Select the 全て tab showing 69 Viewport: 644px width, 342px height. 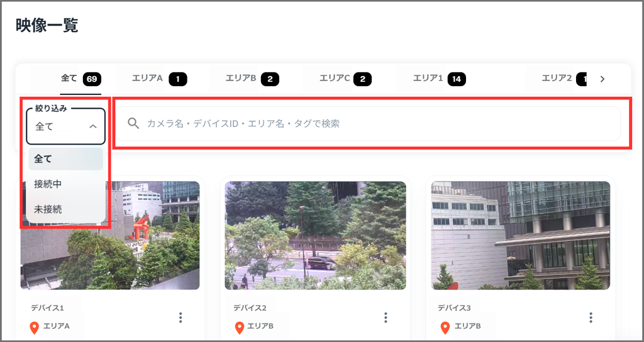pyautogui.click(x=81, y=79)
